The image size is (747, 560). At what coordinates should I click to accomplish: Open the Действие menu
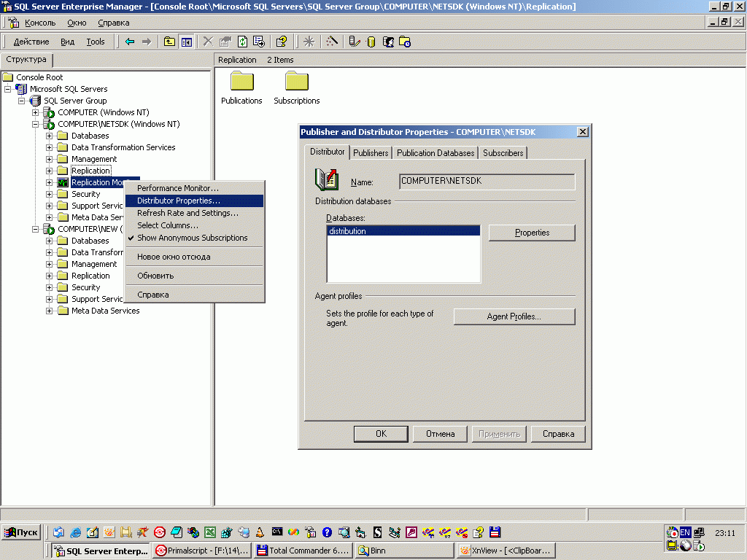click(31, 42)
